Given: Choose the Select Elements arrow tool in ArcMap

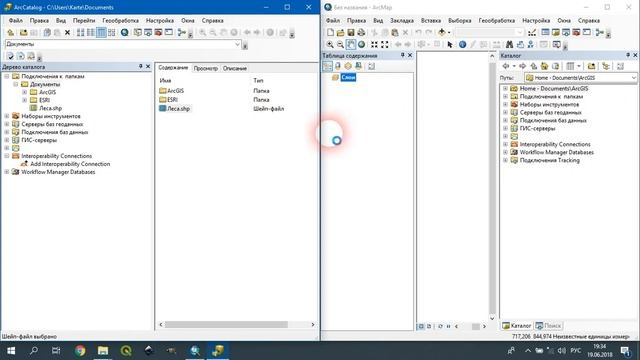Looking at the screenshot, I should (450, 44).
